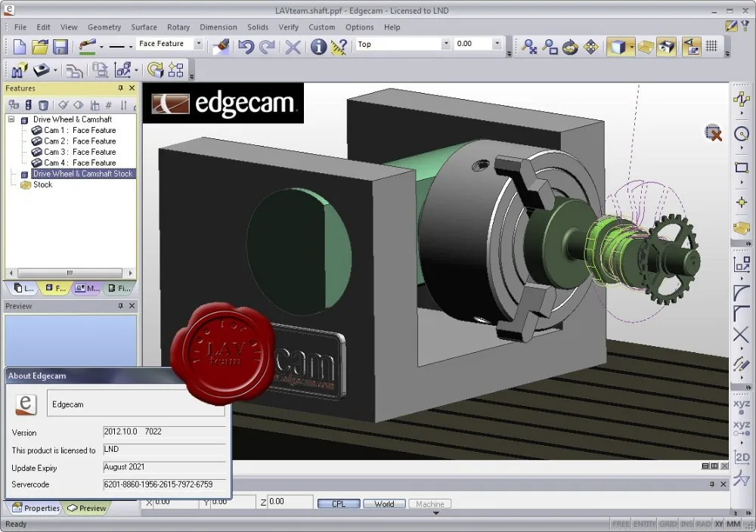Open the entity information (i) icon
The image size is (756, 532).
[x=318, y=47]
